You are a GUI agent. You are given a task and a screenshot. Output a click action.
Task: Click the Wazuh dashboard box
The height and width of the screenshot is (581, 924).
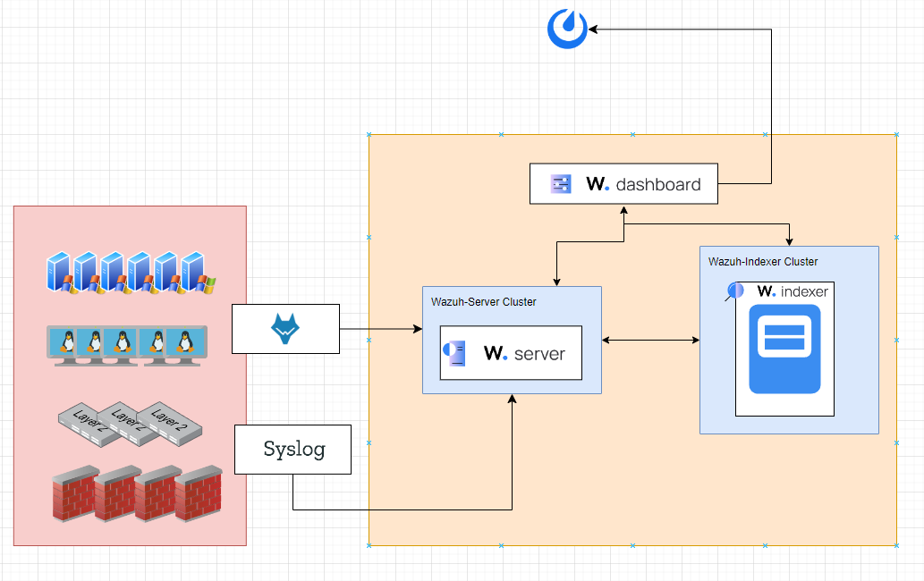[x=623, y=183]
